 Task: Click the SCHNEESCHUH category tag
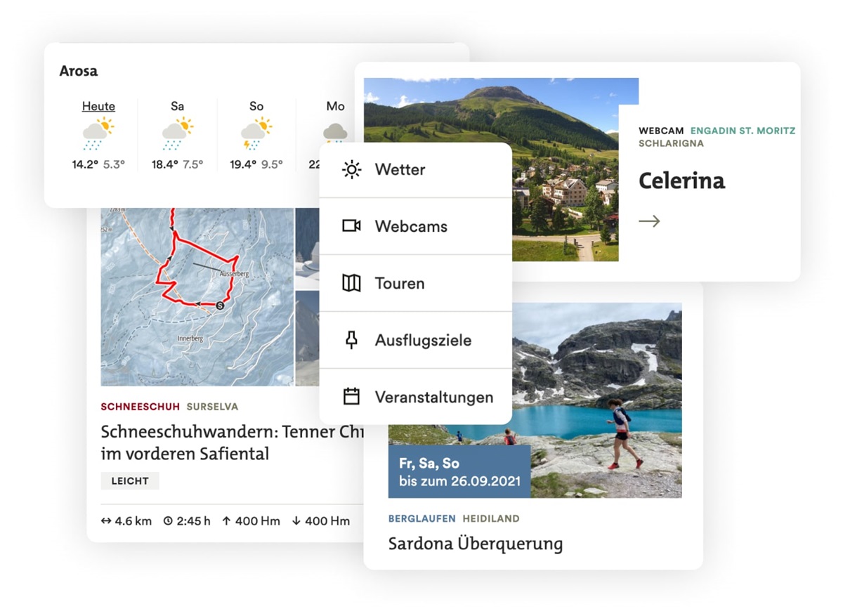click(x=140, y=407)
